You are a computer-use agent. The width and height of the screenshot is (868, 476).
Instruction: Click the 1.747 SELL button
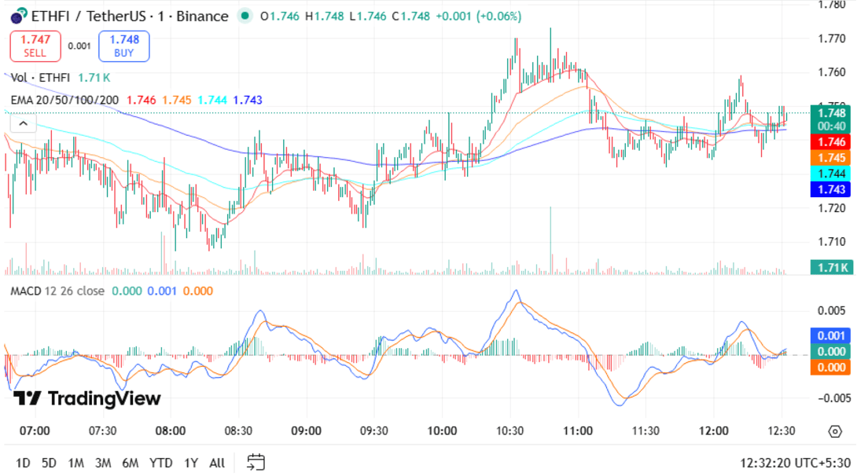(35, 46)
